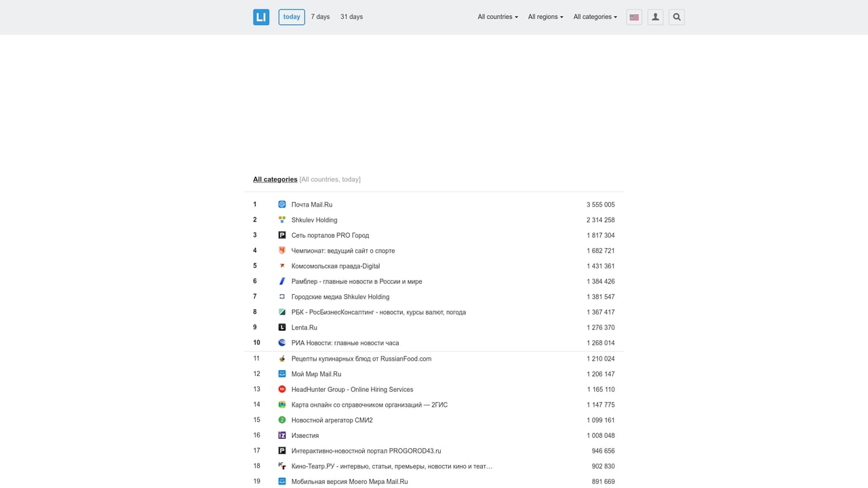Switch to the 31 days period
Screen dimensions: 868x488
click(351, 17)
